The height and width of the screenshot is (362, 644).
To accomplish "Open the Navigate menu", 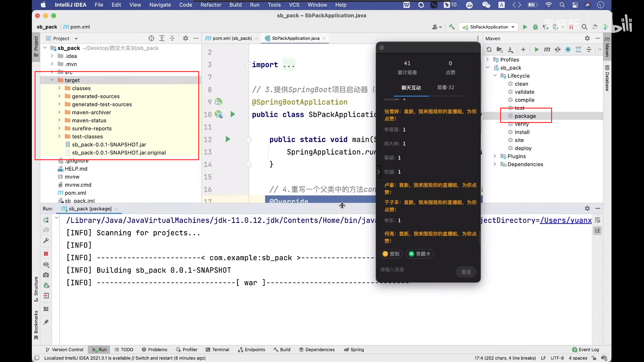I will point(160,5).
